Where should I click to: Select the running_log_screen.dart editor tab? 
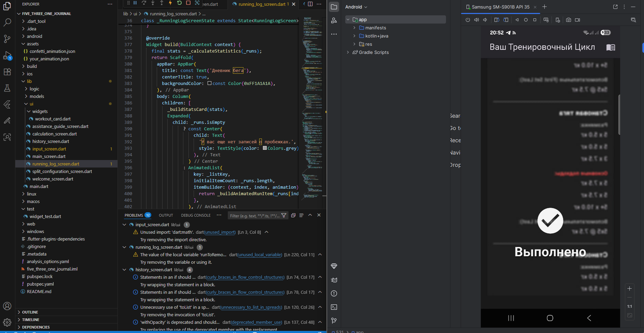click(262, 4)
